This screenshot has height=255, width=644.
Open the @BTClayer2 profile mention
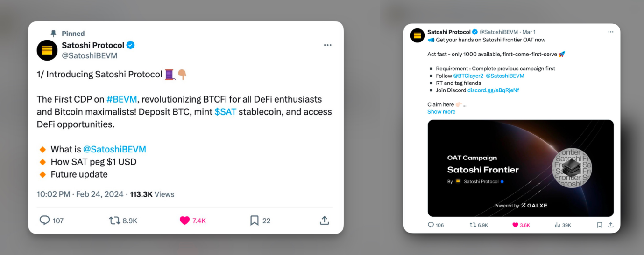tap(468, 76)
